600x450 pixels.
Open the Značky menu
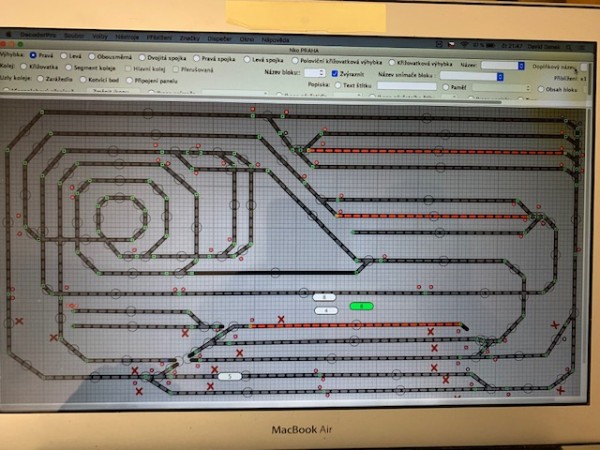click(x=190, y=38)
